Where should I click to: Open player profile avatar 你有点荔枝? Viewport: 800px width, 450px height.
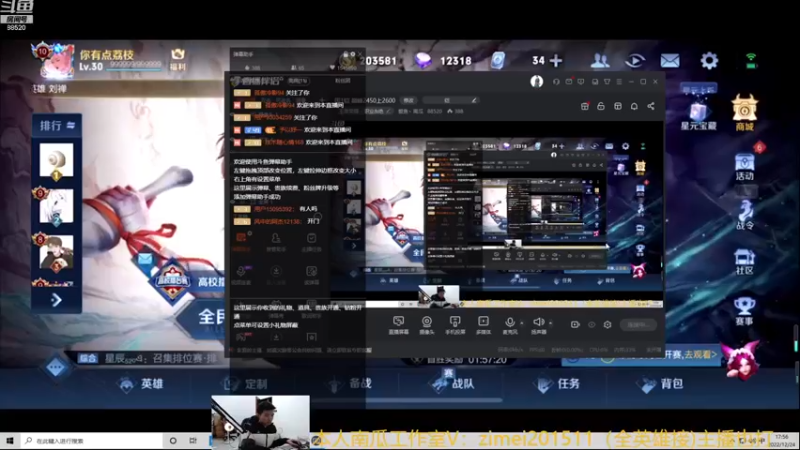coord(55,61)
